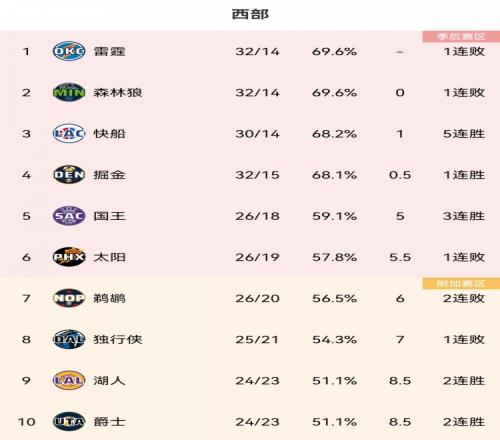Switch to the 西部 conference header
The height and width of the screenshot is (440, 500).
pos(250,14)
